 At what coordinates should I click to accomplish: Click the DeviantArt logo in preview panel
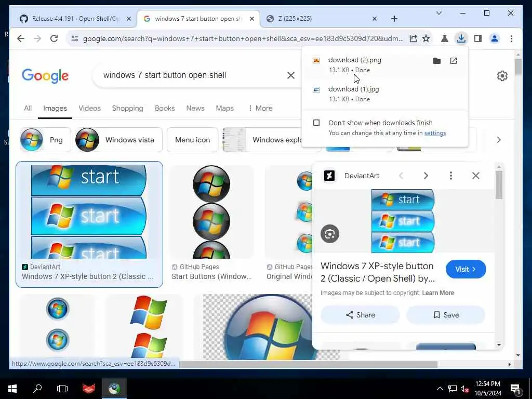pyautogui.click(x=329, y=176)
